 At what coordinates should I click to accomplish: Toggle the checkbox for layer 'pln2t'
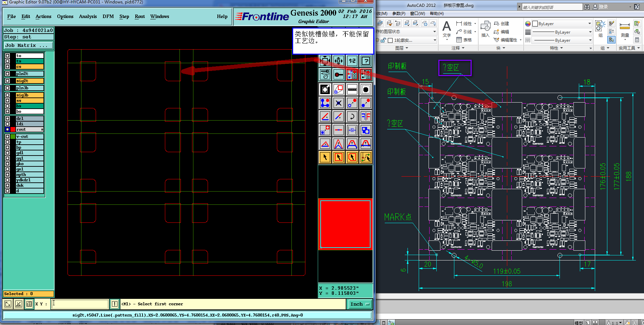tap(7, 74)
